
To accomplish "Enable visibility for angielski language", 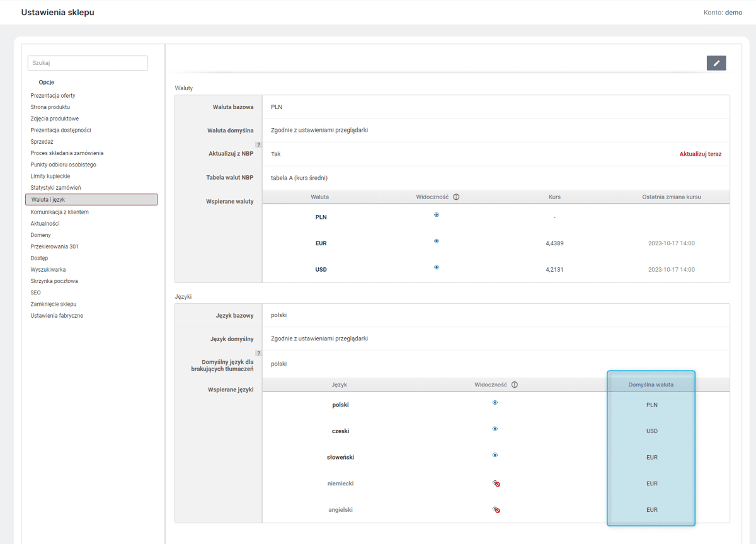I will pyautogui.click(x=496, y=509).
